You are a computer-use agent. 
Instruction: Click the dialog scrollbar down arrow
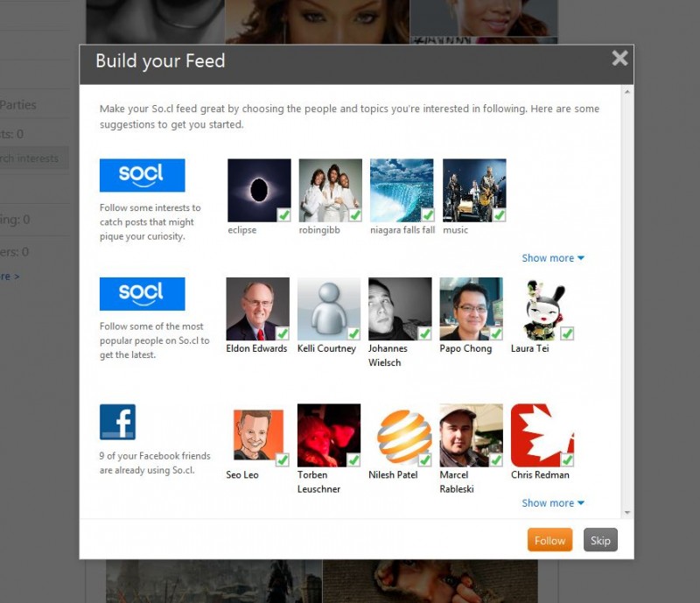[627, 513]
